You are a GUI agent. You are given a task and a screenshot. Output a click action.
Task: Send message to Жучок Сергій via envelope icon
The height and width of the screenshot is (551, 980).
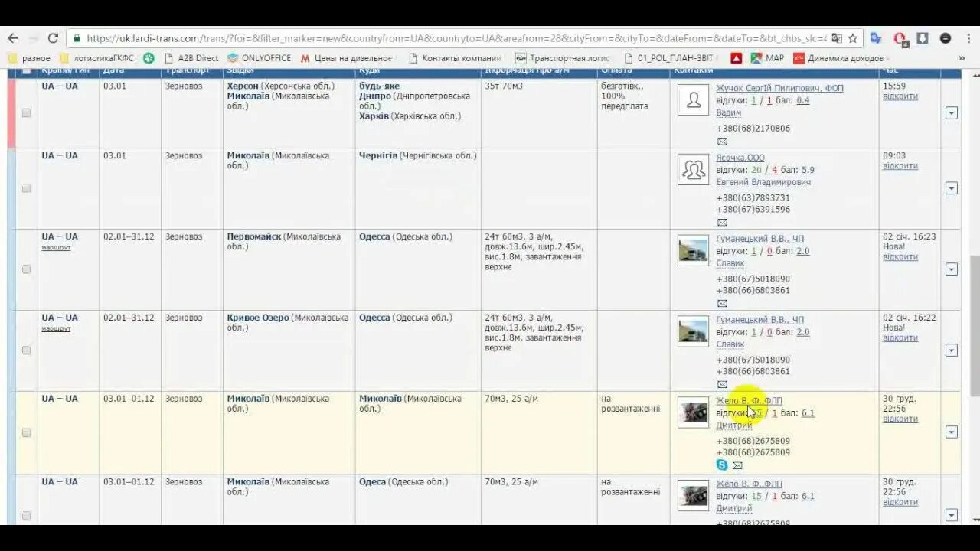click(722, 142)
